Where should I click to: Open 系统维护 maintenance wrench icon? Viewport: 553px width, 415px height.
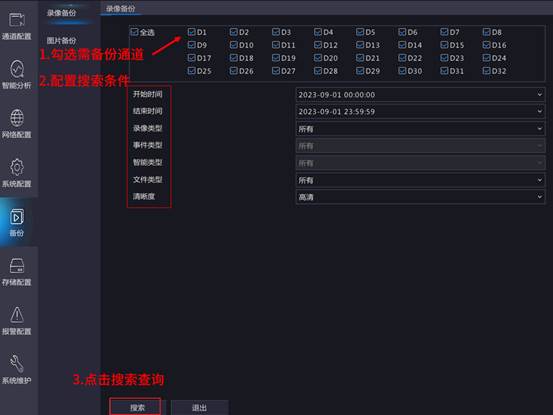(17, 364)
